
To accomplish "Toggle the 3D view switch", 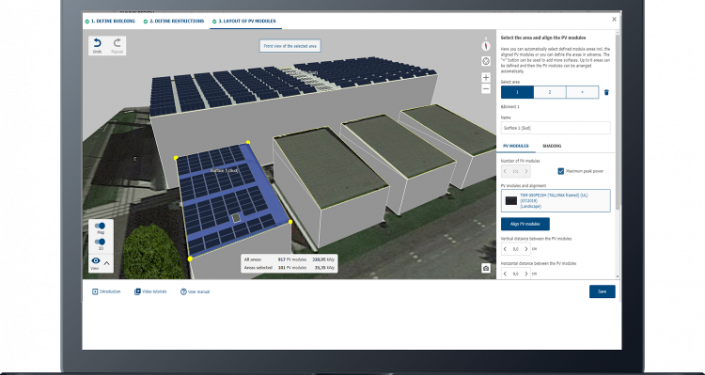I will [x=100, y=242].
